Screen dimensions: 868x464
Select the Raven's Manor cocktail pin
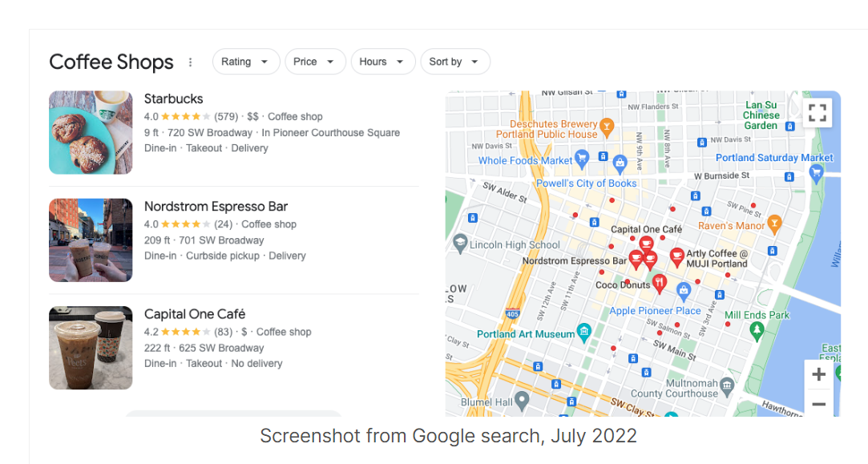pyautogui.click(x=774, y=224)
